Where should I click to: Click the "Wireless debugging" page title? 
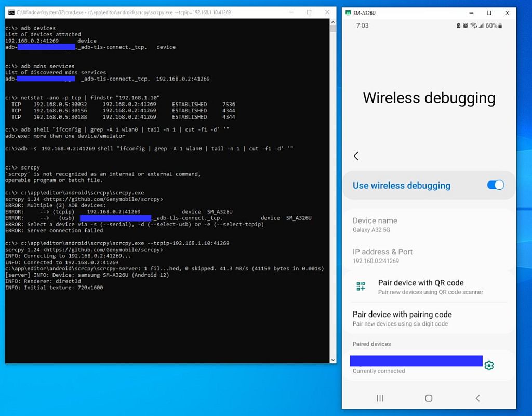pyautogui.click(x=429, y=98)
